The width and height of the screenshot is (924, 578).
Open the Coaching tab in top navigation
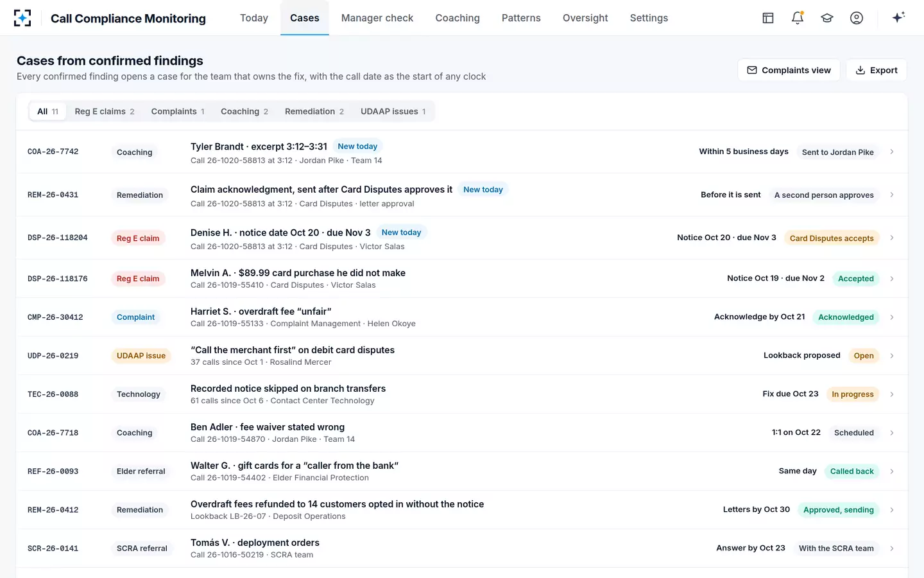coord(458,18)
